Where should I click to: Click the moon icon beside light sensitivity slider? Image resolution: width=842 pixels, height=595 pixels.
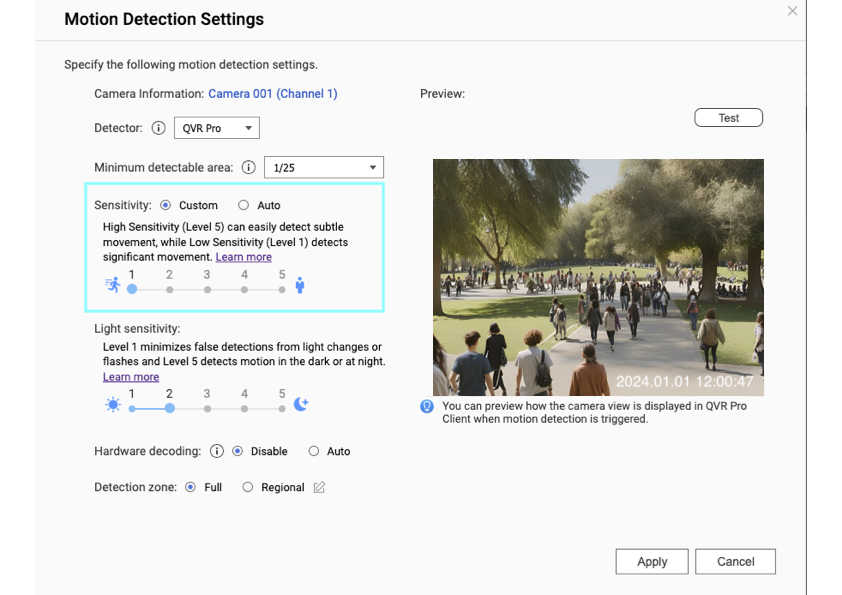(x=301, y=402)
